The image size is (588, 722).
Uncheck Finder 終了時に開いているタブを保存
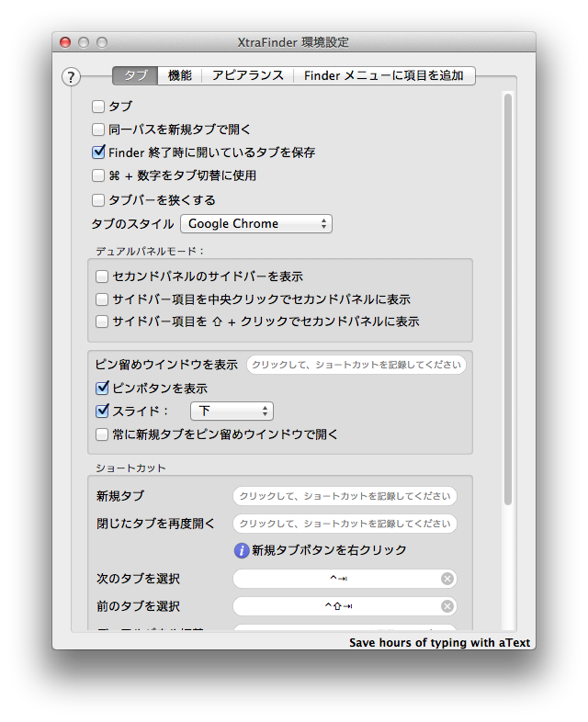click(98, 152)
